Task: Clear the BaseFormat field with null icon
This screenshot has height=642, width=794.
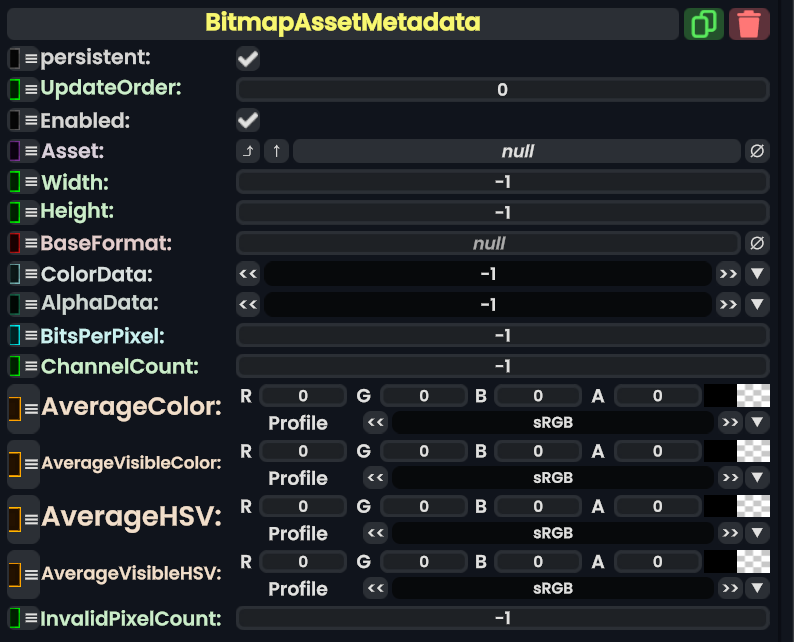Action: (x=757, y=243)
